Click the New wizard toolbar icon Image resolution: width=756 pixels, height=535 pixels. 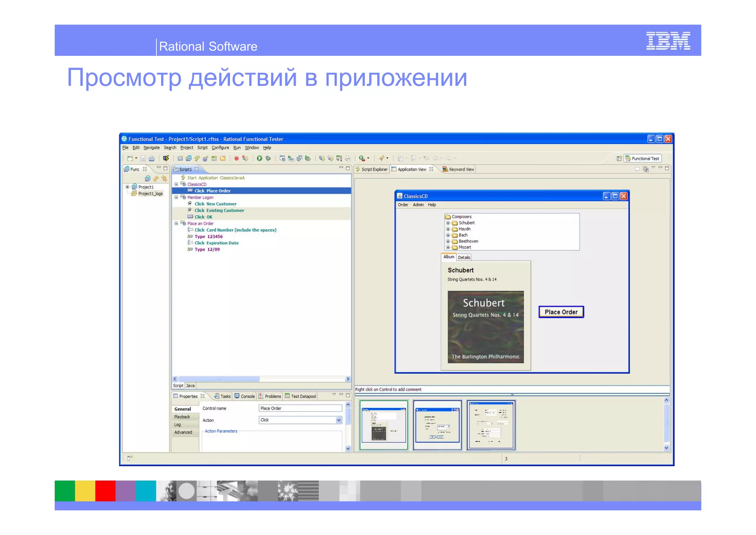click(x=130, y=159)
